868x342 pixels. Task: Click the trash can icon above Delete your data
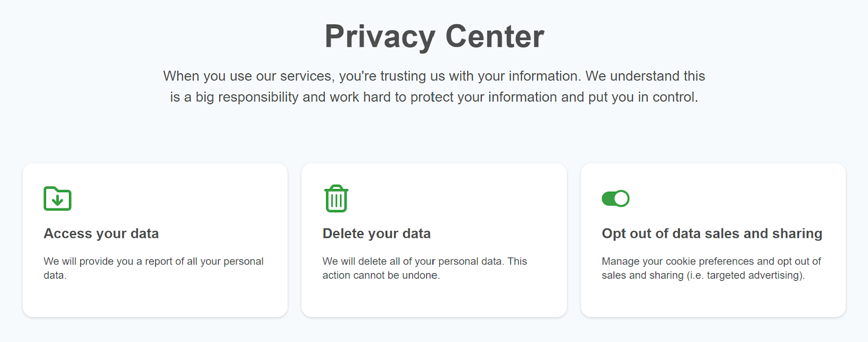pyautogui.click(x=335, y=199)
